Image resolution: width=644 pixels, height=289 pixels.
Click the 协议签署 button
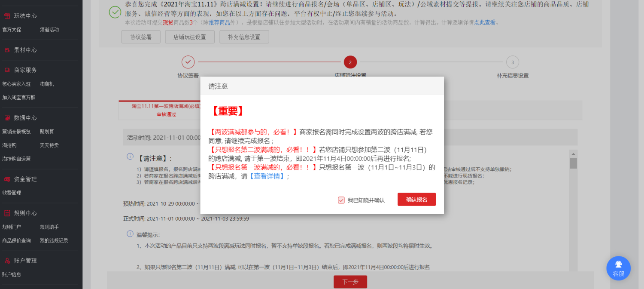[x=141, y=37]
